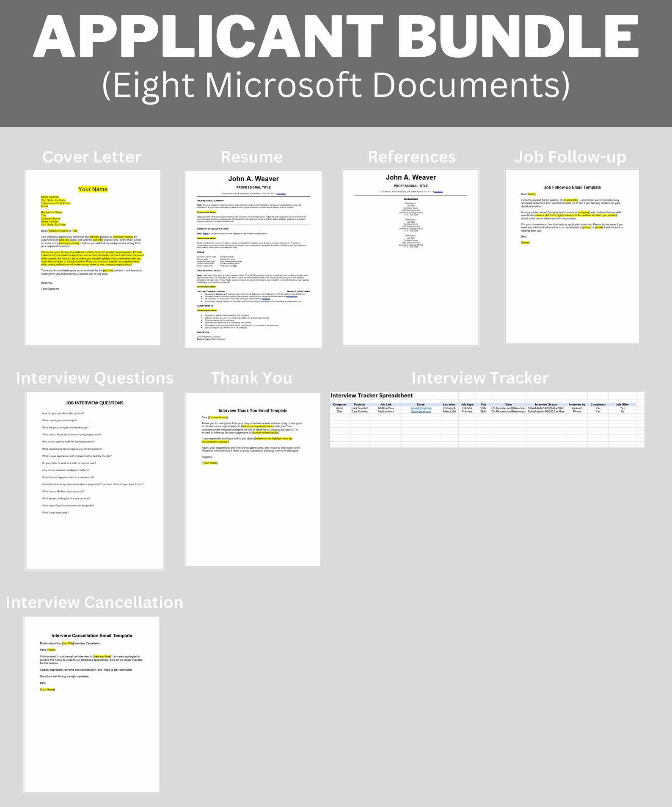Click the 'Interview Tracker Spreadsheet' sheet title
This screenshot has width=672, height=807.
[372, 395]
